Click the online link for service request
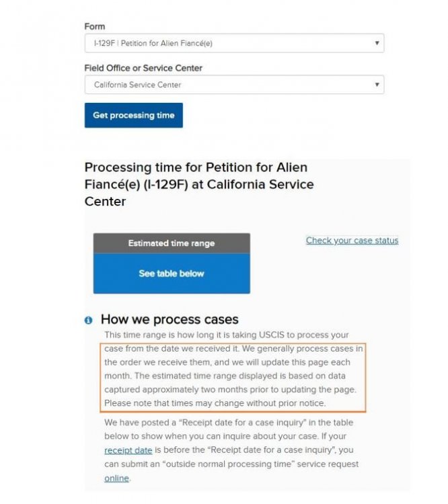This screenshot has height=504, width=448. 116,478
